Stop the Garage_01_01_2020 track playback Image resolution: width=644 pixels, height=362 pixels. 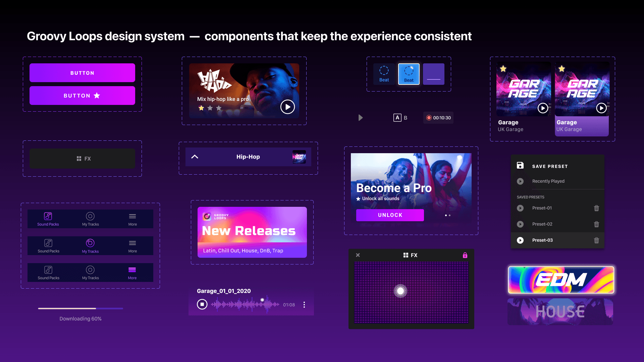pyautogui.click(x=202, y=304)
